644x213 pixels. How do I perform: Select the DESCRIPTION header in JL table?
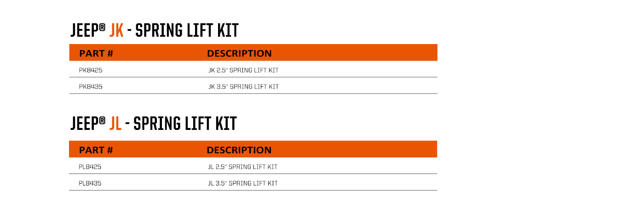pos(239,150)
